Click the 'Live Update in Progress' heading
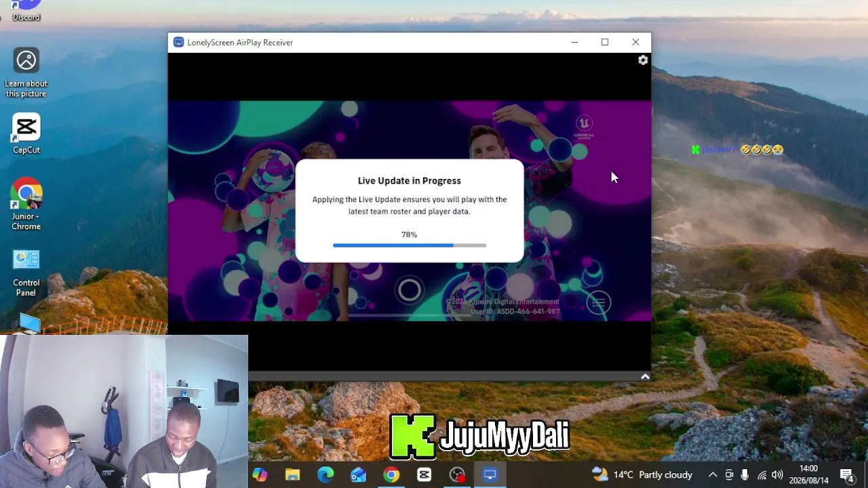The height and width of the screenshot is (488, 868). point(410,180)
